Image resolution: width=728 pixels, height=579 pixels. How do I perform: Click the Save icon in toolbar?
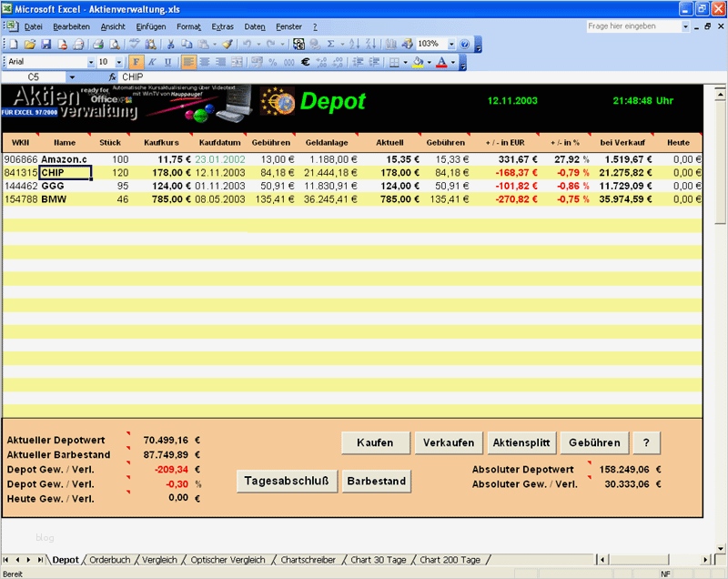click(x=45, y=44)
